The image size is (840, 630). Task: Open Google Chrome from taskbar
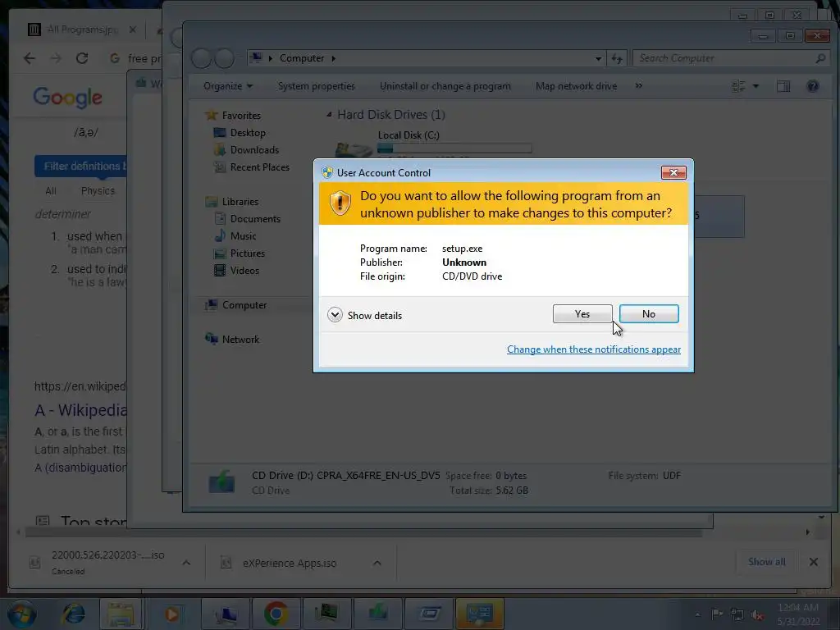click(276, 614)
